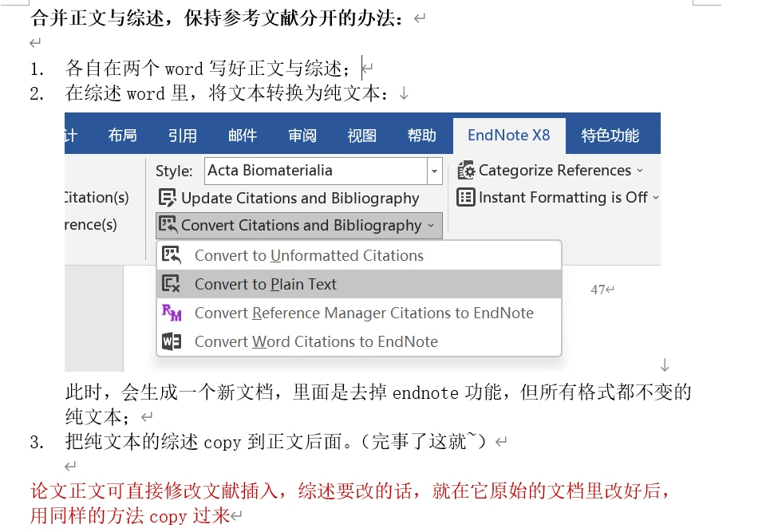Click Instant Formatting is Off label
This screenshot has height=532, width=774.
click(x=563, y=197)
